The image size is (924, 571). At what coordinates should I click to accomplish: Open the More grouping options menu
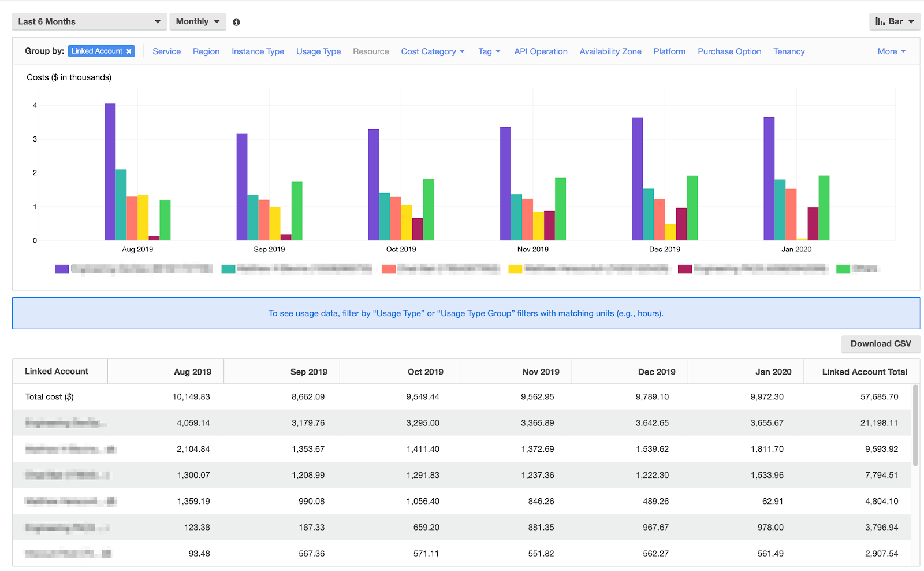[891, 51]
